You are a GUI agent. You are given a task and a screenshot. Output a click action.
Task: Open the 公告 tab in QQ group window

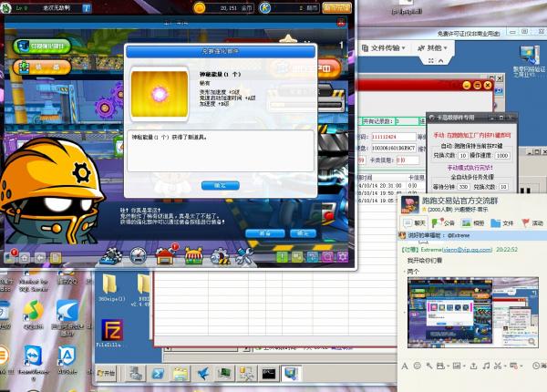[443, 222]
